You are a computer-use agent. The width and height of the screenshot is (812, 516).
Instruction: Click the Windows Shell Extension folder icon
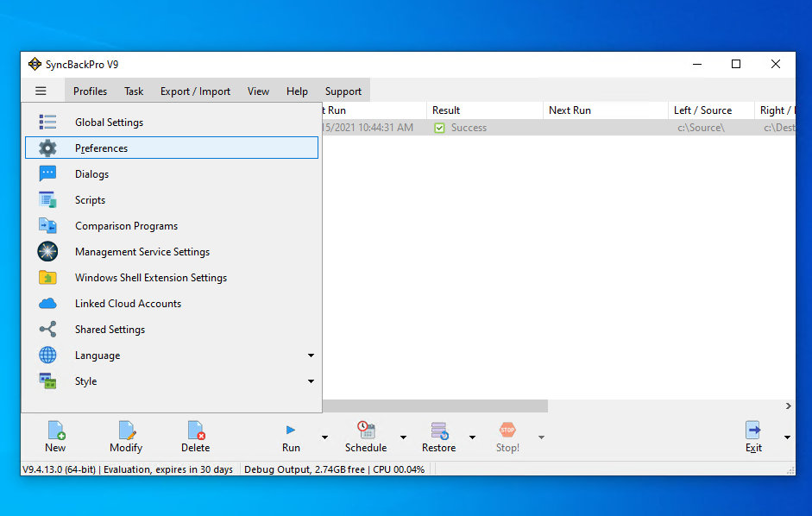coord(47,278)
